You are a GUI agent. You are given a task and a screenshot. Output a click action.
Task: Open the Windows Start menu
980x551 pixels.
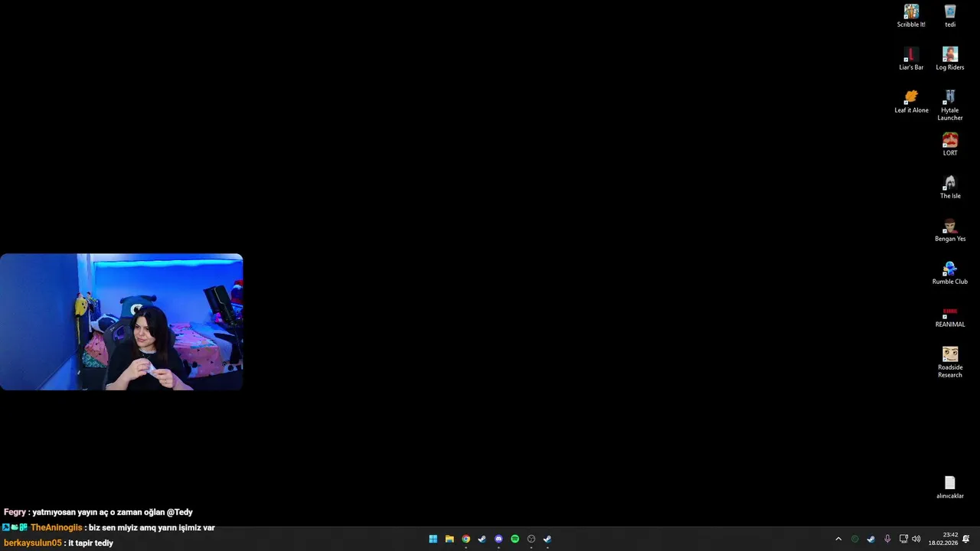pyautogui.click(x=433, y=539)
